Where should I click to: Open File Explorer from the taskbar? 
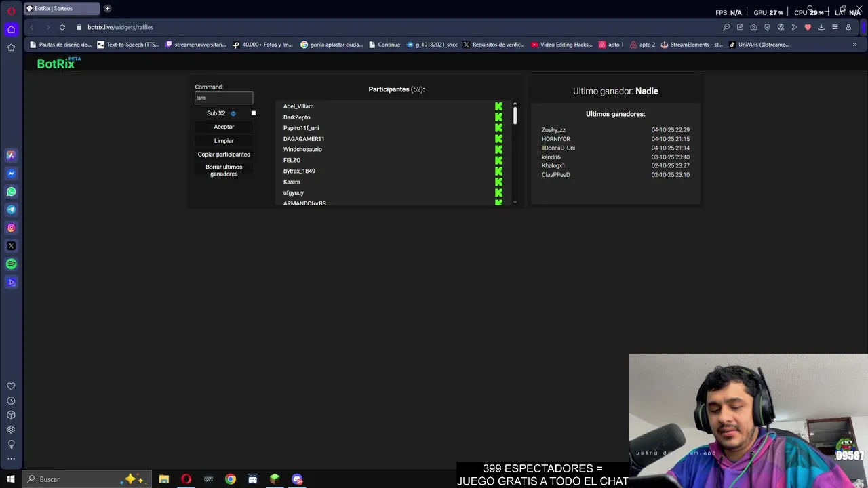tap(164, 479)
